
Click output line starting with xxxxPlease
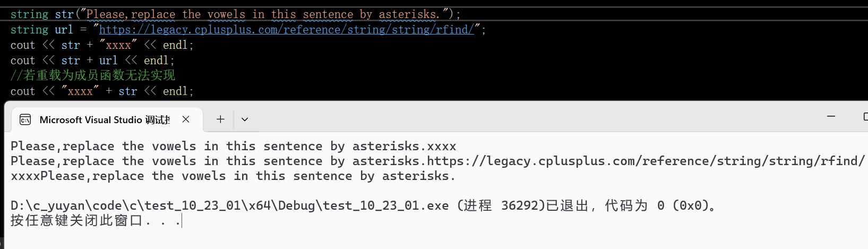tap(233, 176)
